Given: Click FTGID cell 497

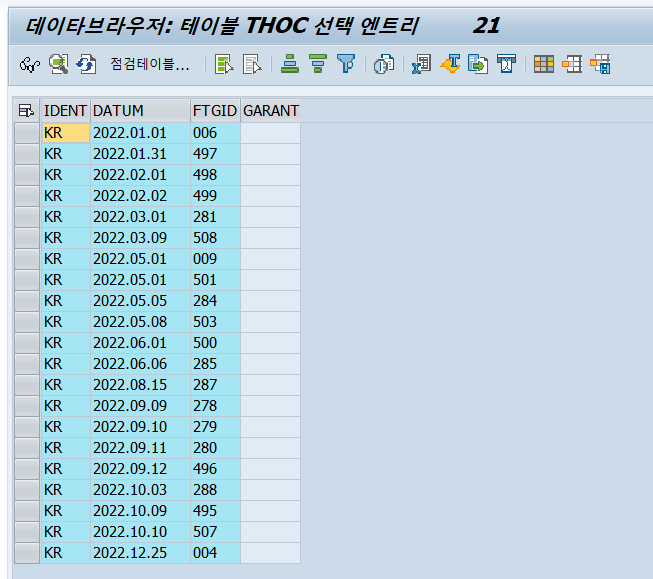Looking at the screenshot, I should (x=215, y=154).
